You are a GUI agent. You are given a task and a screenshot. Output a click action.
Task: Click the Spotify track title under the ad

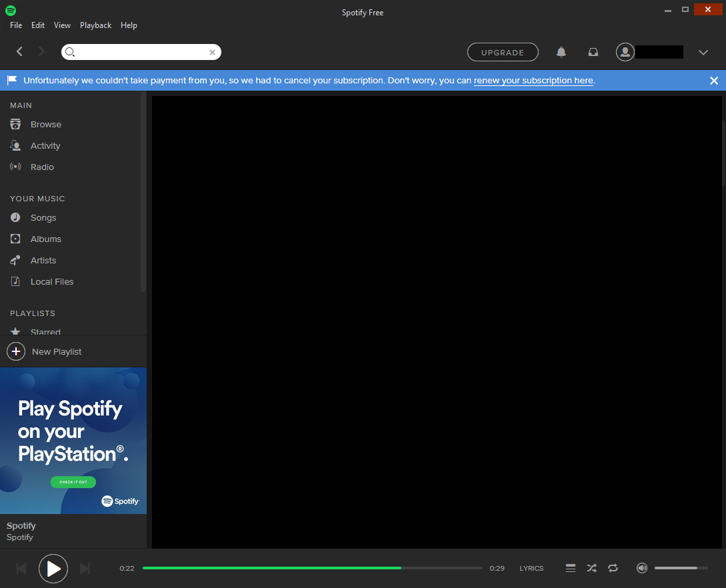tap(21, 526)
